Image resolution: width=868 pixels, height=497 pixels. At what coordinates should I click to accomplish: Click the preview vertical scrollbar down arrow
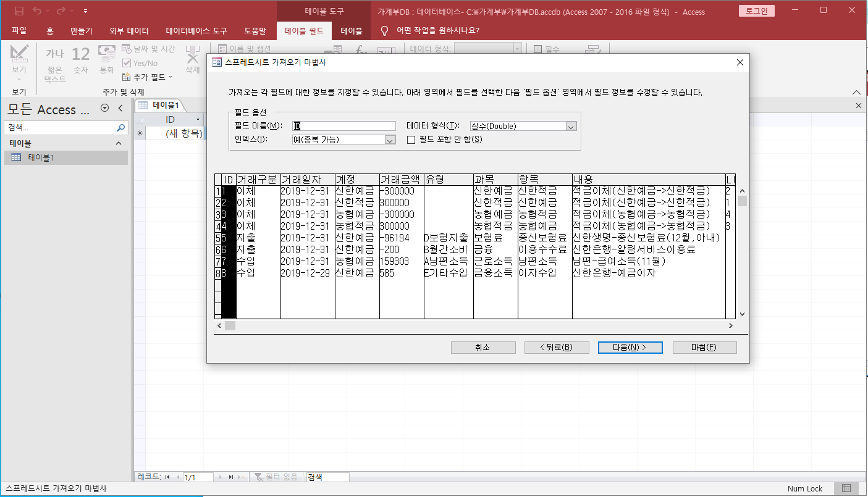point(742,314)
